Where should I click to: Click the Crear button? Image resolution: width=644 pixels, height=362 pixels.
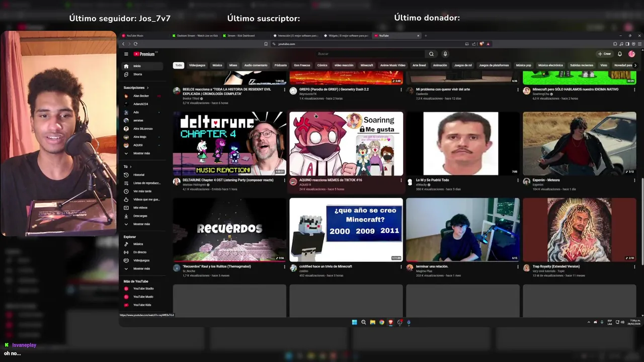(604, 54)
